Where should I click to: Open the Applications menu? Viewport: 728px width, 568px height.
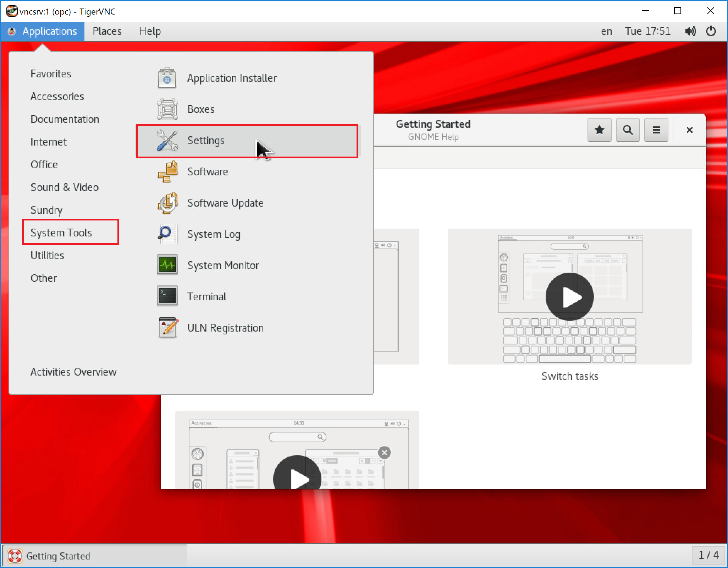coord(50,31)
